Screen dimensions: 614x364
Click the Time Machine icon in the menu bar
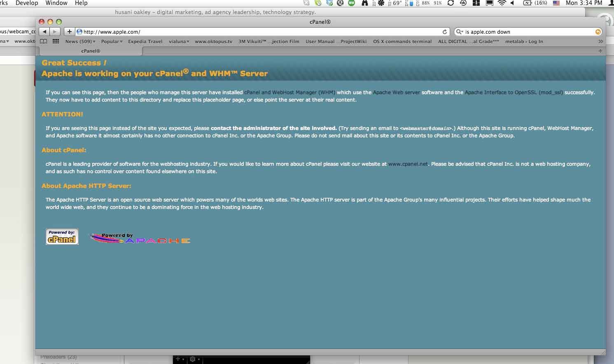(463, 3)
